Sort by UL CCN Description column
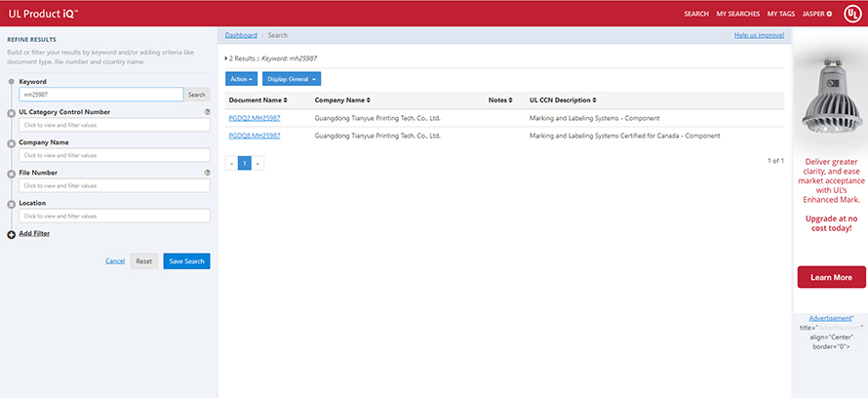This screenshot has width=868, height=398. click(563, 100)
